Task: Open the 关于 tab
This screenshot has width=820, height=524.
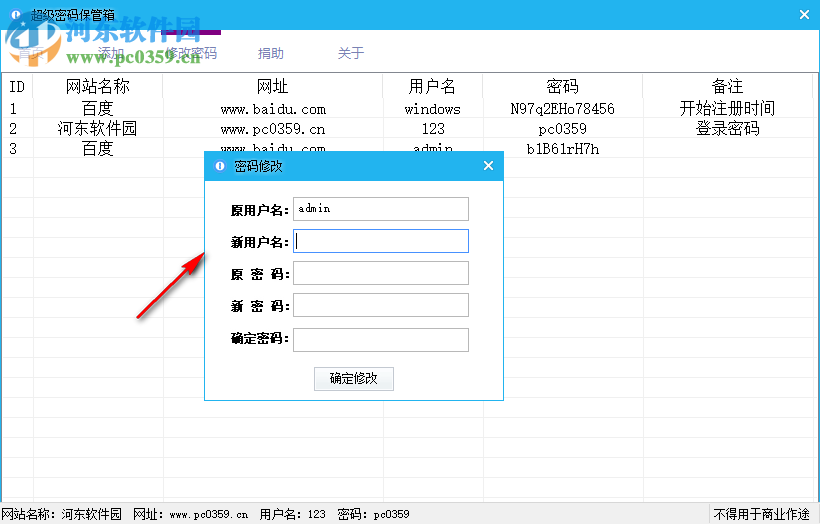Action: click(350, 53)
